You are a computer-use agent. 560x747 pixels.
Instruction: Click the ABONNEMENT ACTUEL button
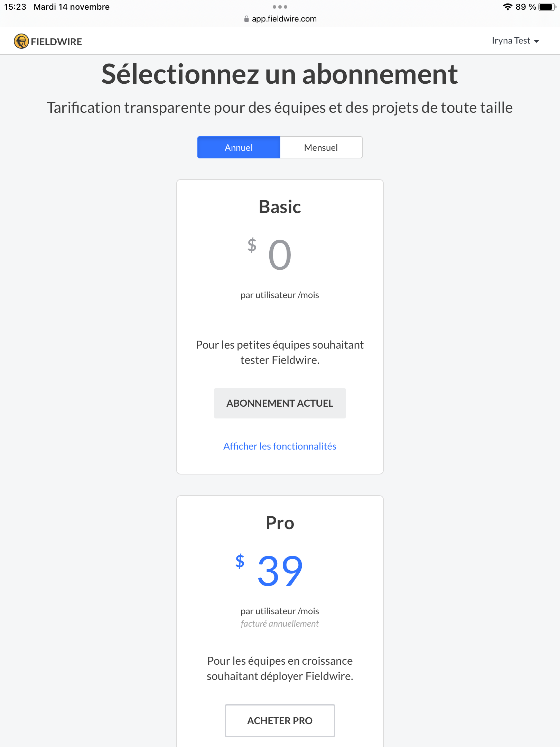[280, 403]
